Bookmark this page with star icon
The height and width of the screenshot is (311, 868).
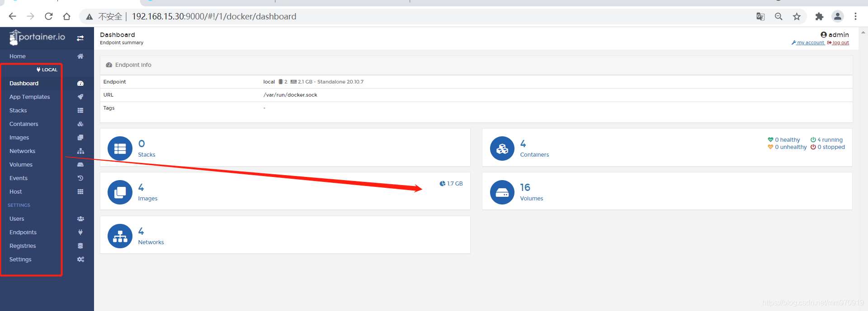point(797,17)
